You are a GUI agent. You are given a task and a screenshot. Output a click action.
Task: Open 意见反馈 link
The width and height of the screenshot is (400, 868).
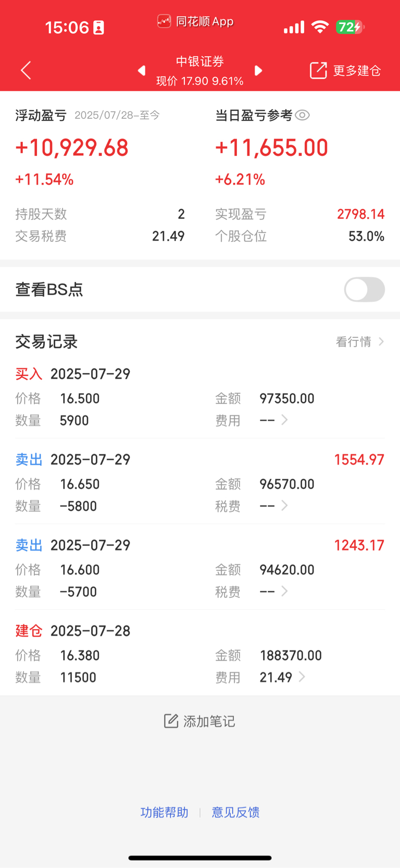coord(235,812)
